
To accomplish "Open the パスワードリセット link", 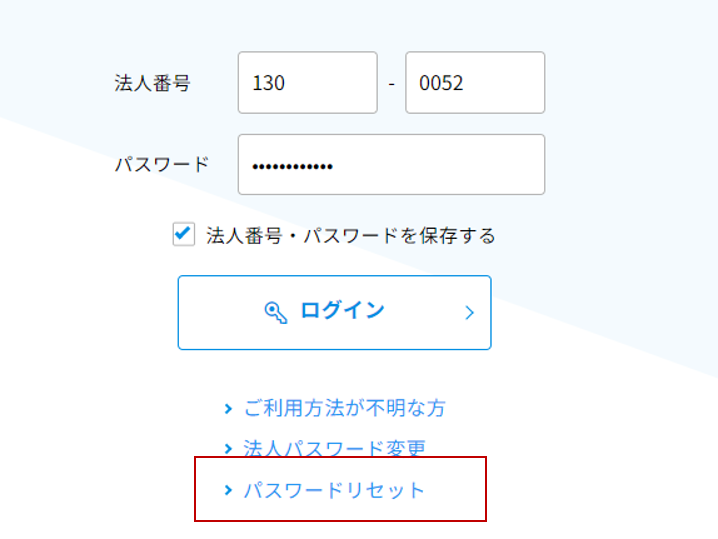I will point(334,490).
